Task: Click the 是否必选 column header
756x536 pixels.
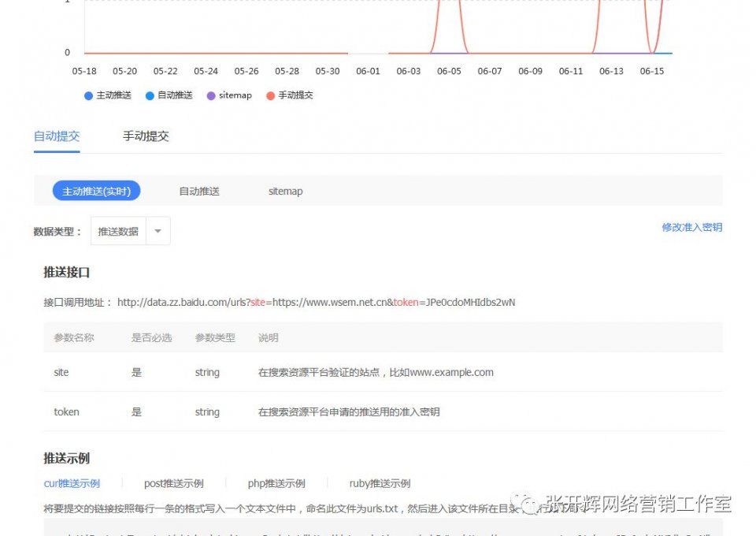Action: click(x=151, y=337)
